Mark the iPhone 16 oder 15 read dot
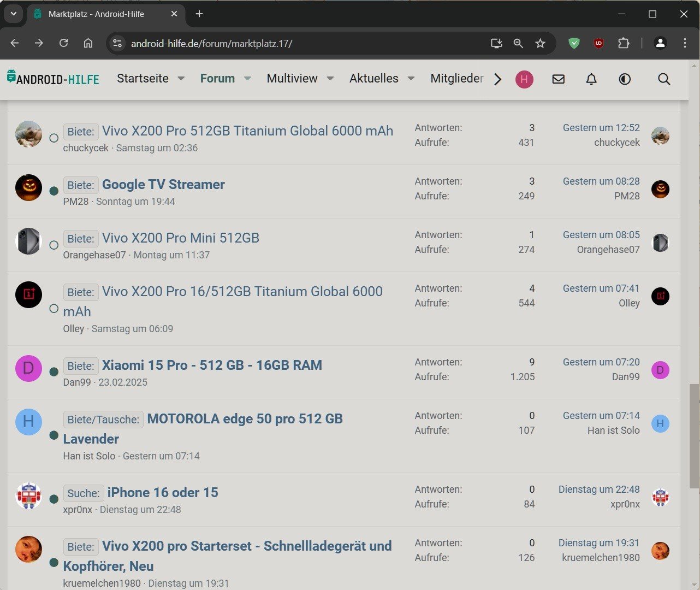Screen dimensions: 700x590 tap(54, 499)
